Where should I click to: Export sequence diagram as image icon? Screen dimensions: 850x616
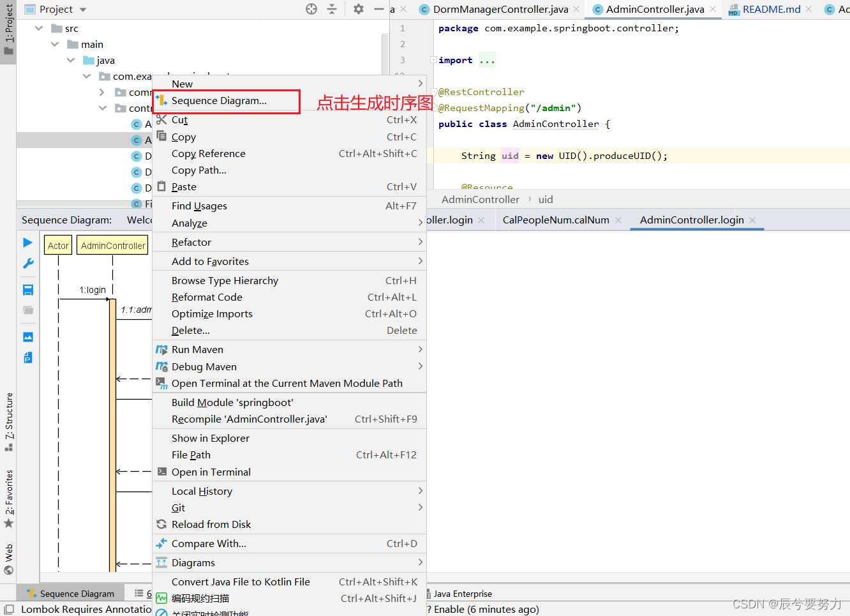tap(28, 337)
